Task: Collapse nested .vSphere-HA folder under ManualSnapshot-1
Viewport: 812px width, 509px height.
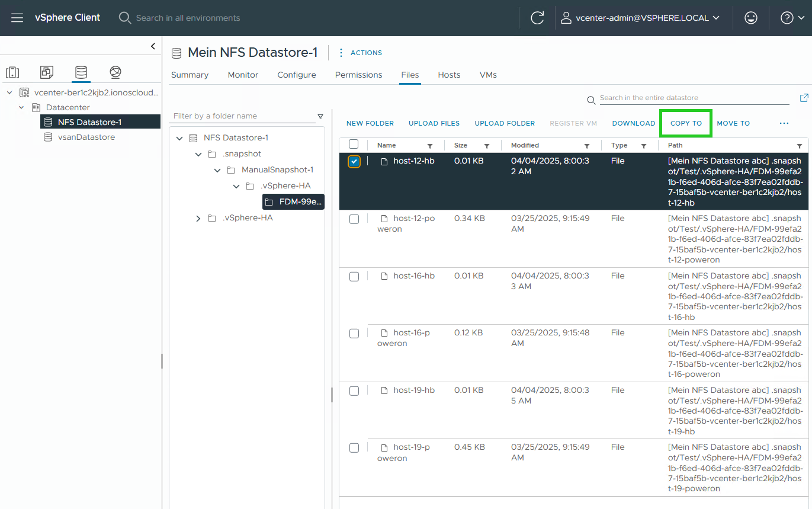Action: pyautogui.click(x=236, y=186)
